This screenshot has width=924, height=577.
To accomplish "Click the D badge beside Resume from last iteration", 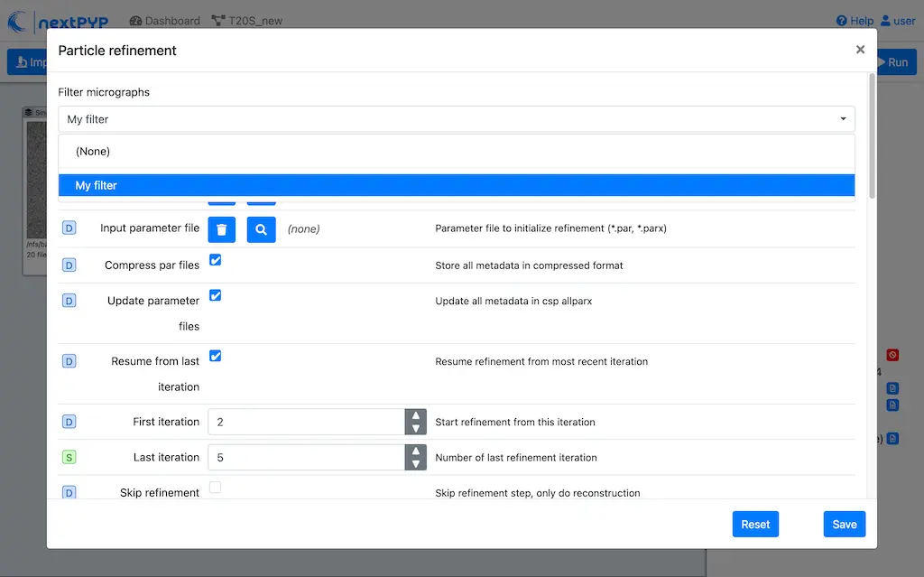I will click(69, 361).
